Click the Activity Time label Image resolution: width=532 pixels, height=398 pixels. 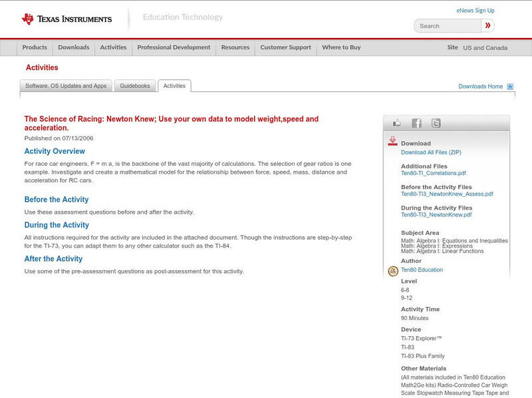(420, 309)
